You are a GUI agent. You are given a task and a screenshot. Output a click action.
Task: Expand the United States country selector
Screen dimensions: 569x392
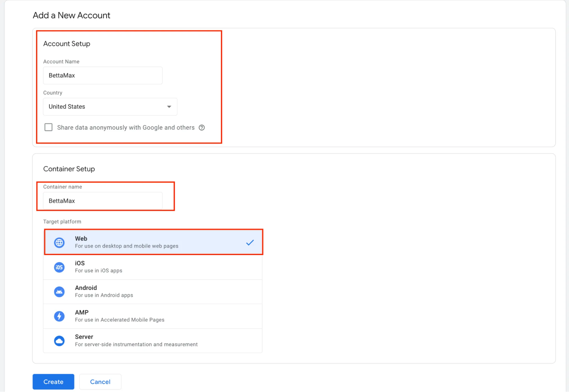coord(110,107)
